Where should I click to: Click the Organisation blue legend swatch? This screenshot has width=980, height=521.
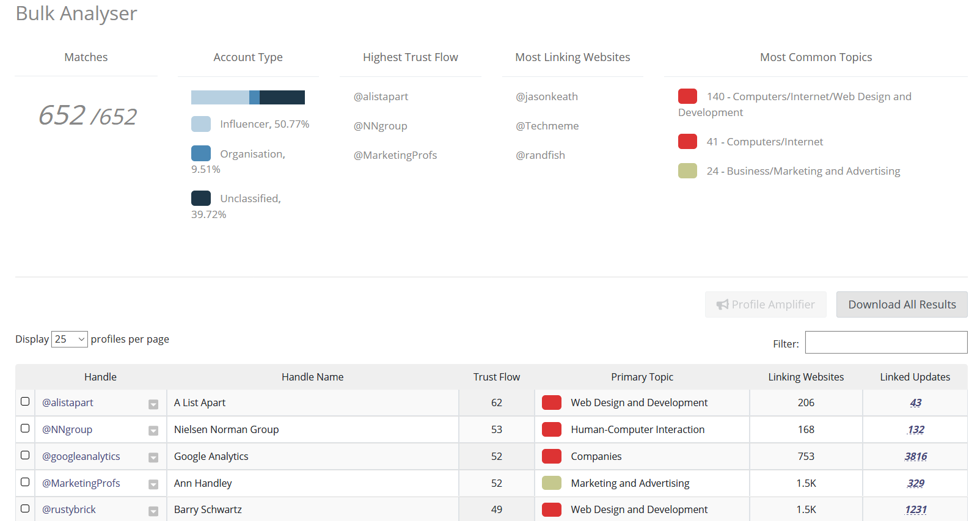coord(201,153)
